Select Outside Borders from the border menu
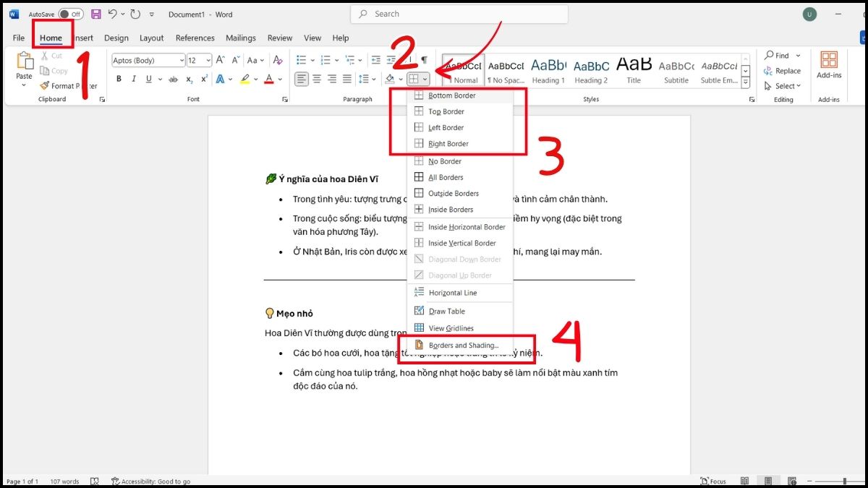The image size is (868, 488). 453,194
